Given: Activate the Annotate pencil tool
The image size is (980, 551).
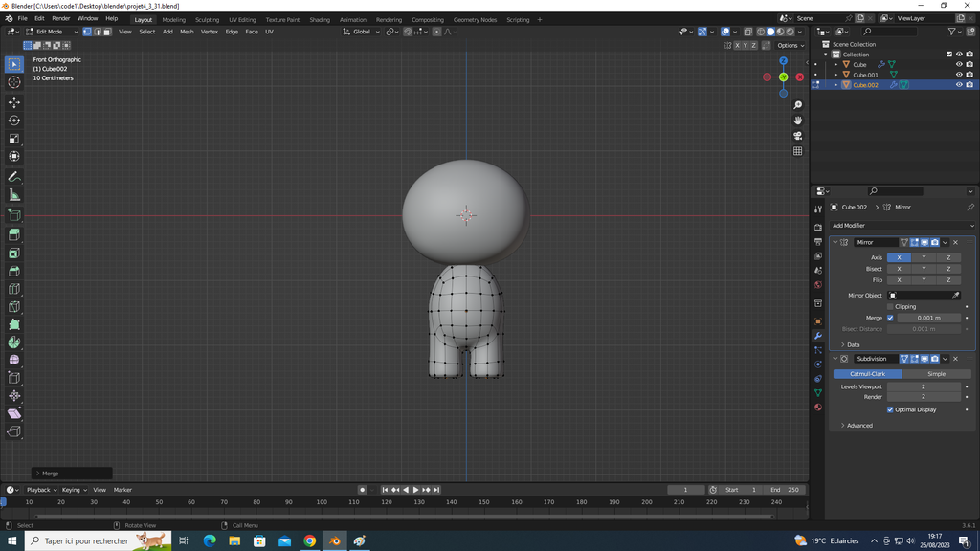Looking at the screenshot, I should pos(14,177).
